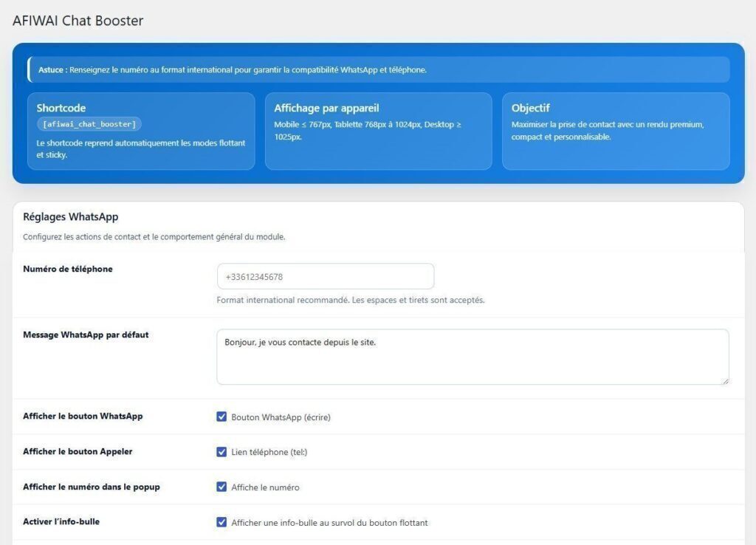Click the Objectif card heading
756x545 pixels.
[x=530, y=108]
